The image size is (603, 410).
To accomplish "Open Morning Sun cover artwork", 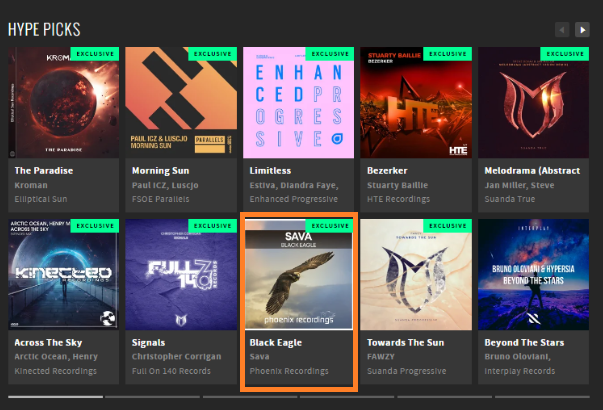I will (x=181, y=102).
